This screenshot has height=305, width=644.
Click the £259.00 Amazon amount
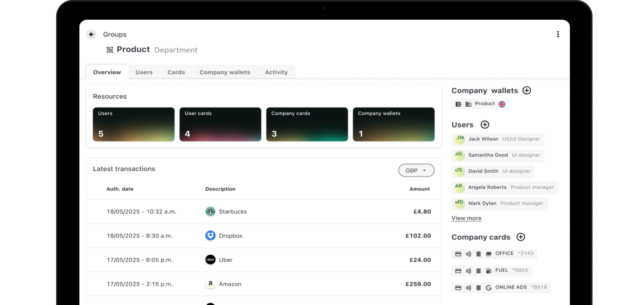(x=418, y=284)
